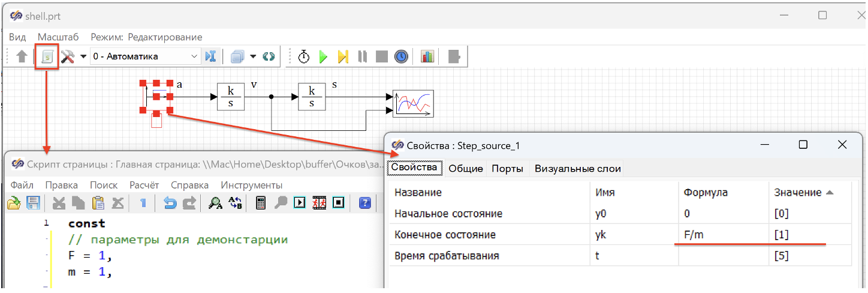Click the delete X icon in script editor
The image size is (868, 293).
click(x=118, y=203)
